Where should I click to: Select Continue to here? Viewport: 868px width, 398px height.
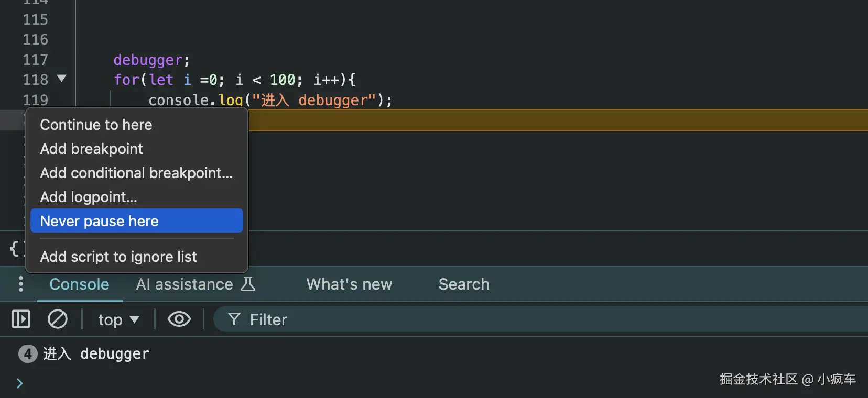[96, 125]
